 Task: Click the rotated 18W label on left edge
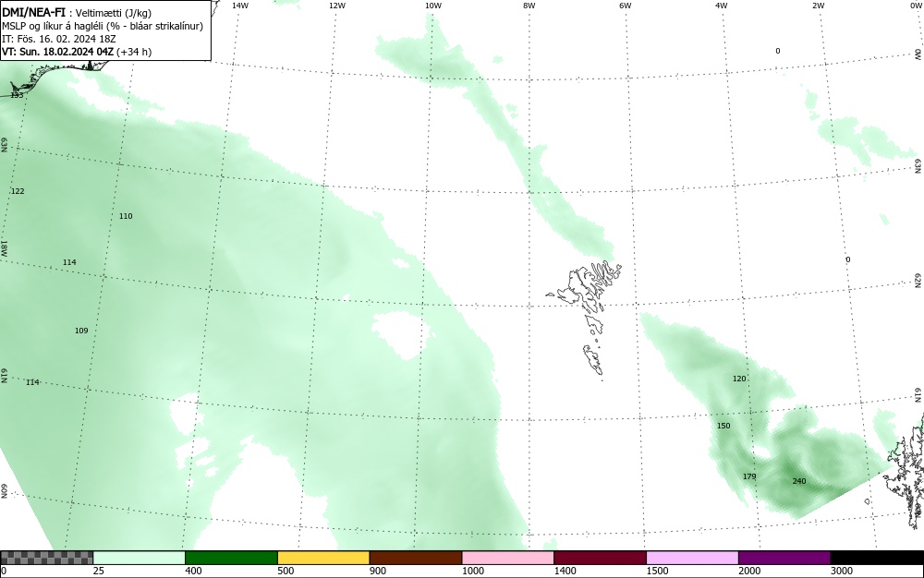coord(4,247)
